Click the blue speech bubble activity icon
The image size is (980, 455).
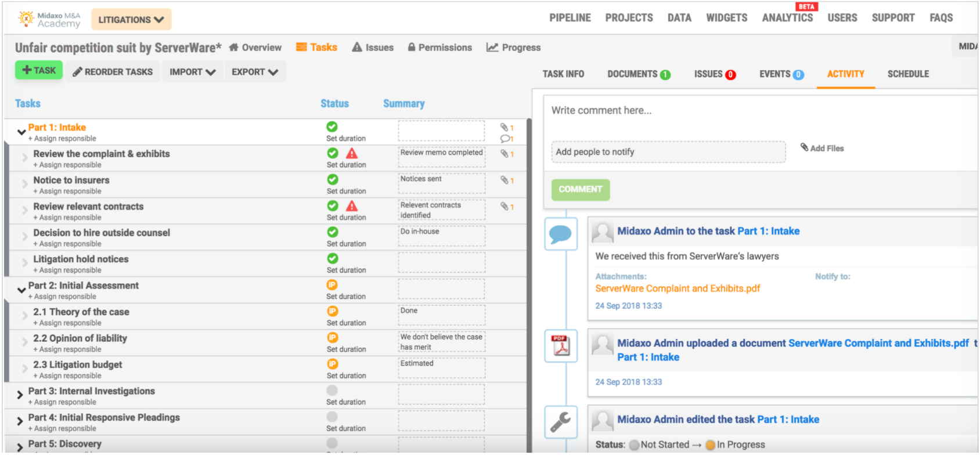[561, 234]
